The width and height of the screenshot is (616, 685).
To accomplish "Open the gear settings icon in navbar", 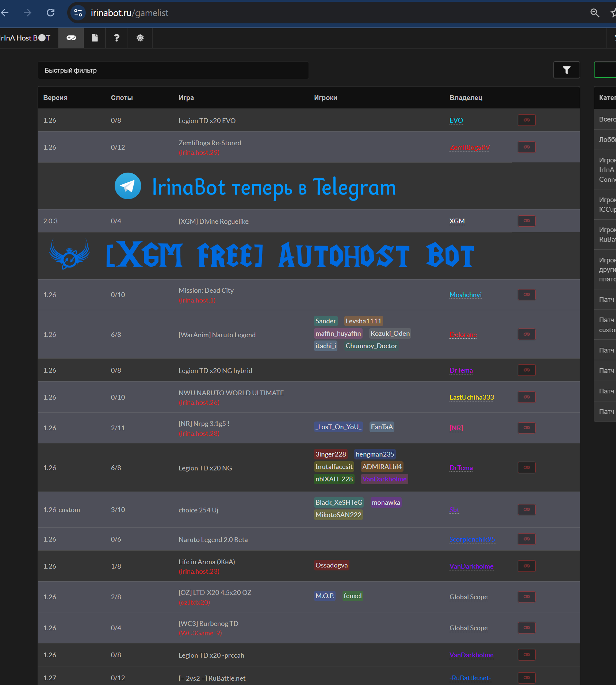I will point(140,38).
